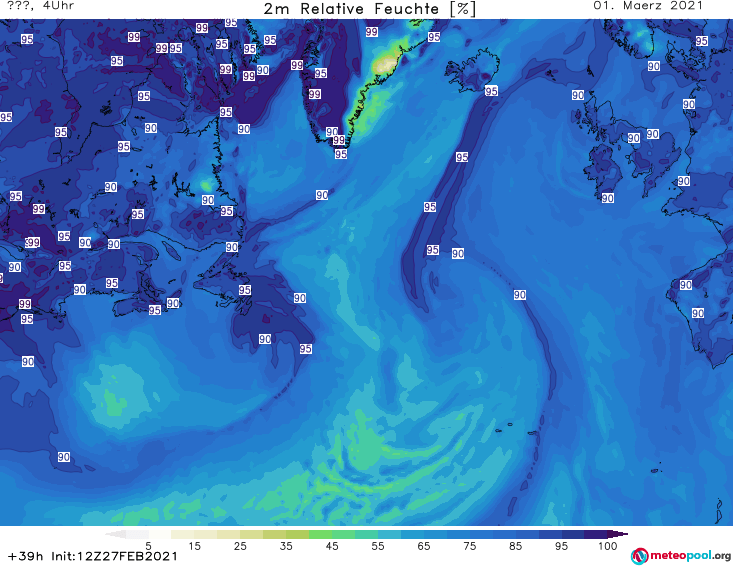
Task: Click the '35' tick on the color scale
Action: (286, 546)
